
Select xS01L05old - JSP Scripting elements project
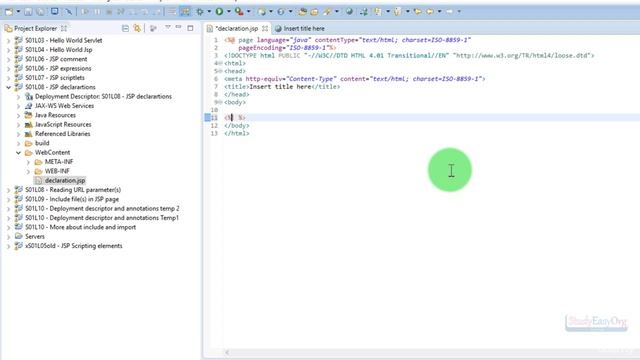(73, 247)
